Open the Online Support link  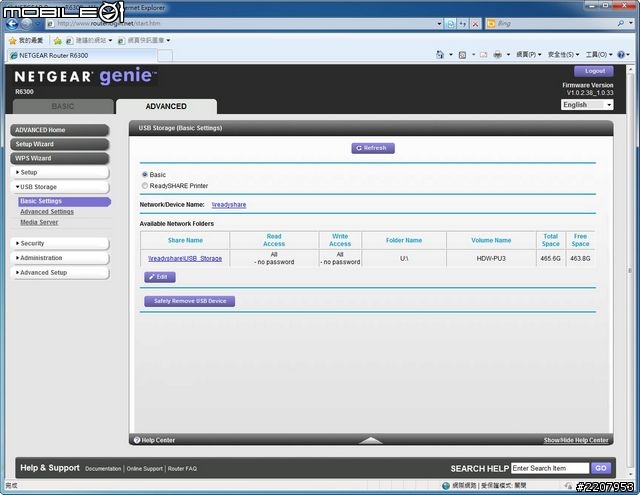click(144, 469)
